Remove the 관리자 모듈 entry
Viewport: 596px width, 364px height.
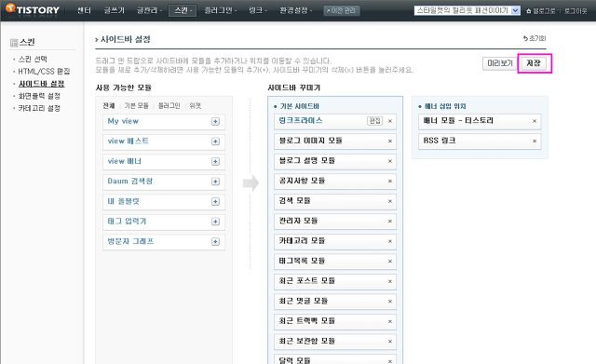pyautogui.click(x=390, y=222)
